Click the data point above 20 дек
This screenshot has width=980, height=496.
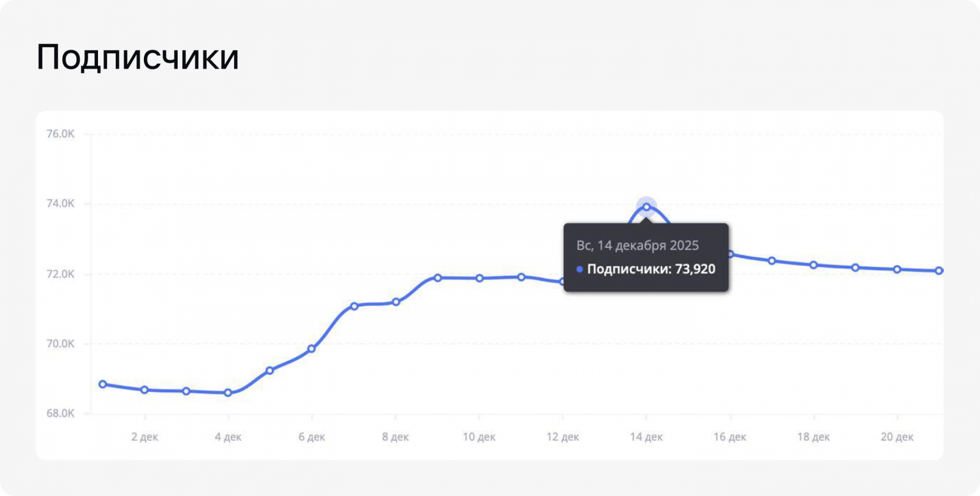(x=897, y=269)
